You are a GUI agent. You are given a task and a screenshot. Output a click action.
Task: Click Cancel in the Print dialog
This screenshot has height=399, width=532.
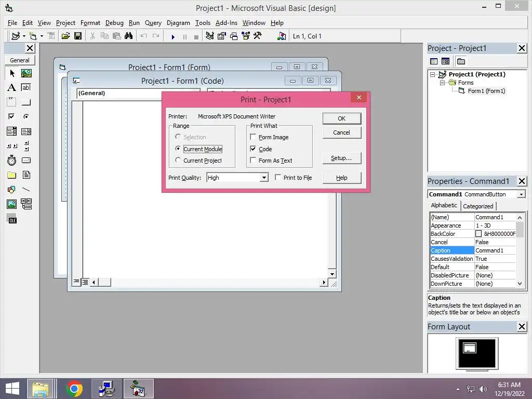tap(342, 132)
